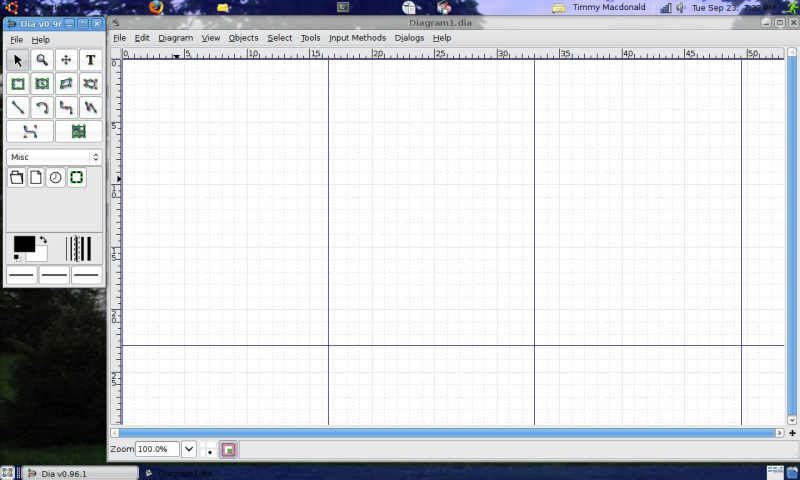Expand the zoom percentage dropdown arrow

pyautogui.click(x=188, y=450)
